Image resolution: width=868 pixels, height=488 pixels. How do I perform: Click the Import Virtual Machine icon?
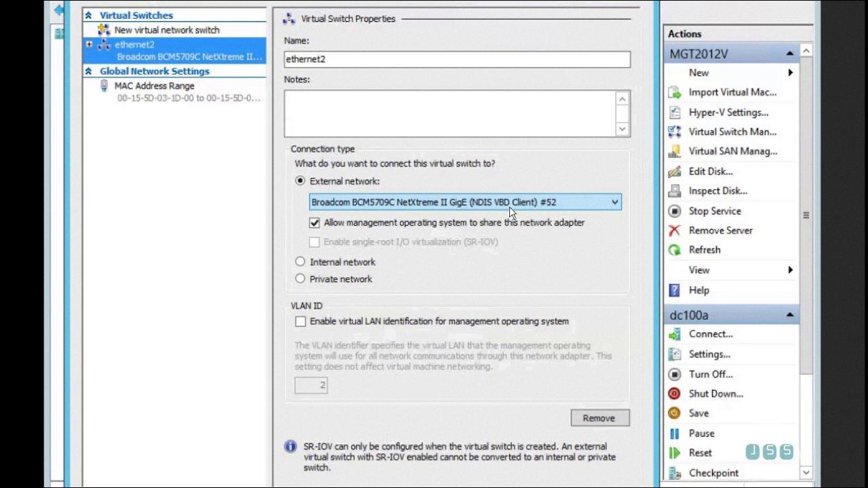pyautogui.click(x=674, y=92)
